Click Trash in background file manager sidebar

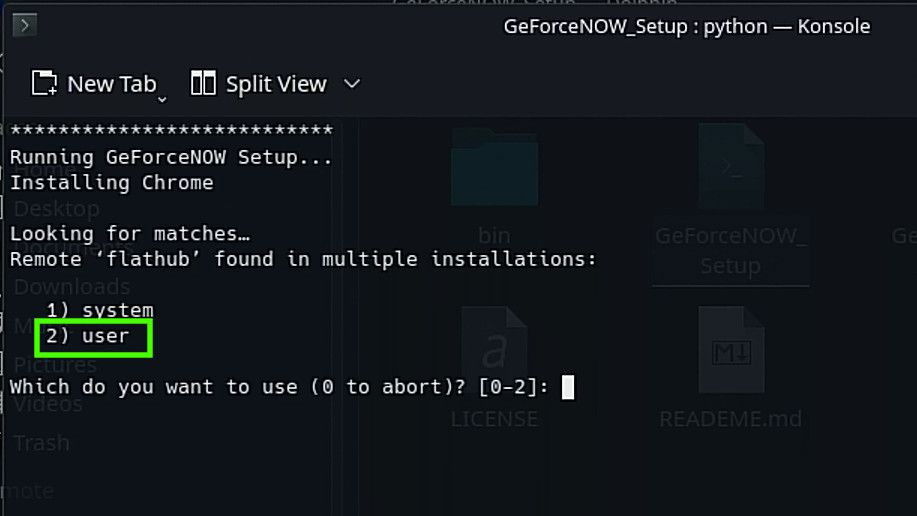tap(42, 443)
